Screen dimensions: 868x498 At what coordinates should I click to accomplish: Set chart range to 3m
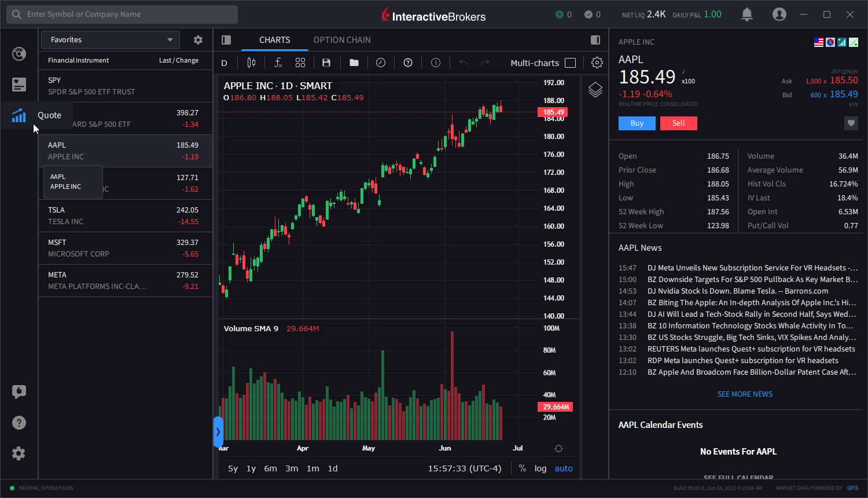point(292,468)
